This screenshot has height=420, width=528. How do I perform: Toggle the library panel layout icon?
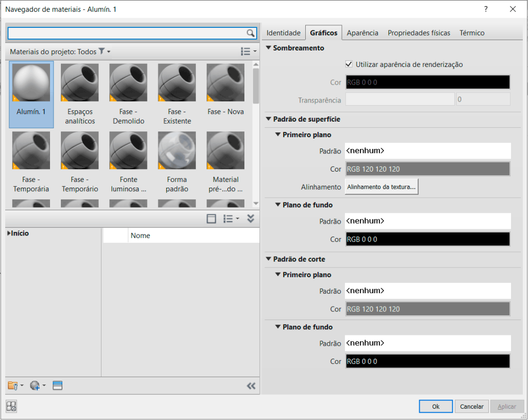tap(211, 219)
